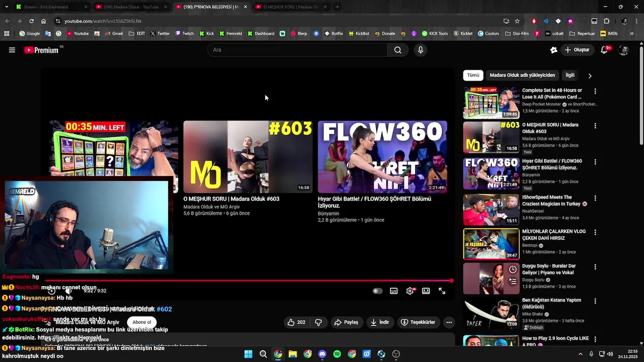
Task: Select the Tümü filter chip
Action: (473, 75)
